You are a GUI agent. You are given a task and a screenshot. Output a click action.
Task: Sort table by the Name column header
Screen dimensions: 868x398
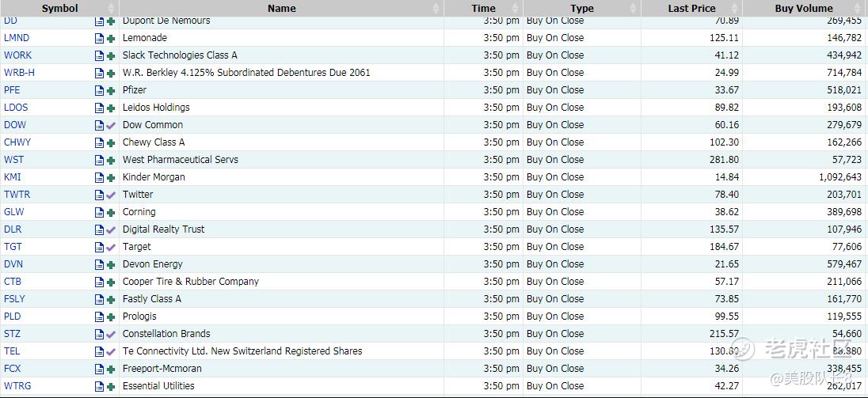click(282, 8)
